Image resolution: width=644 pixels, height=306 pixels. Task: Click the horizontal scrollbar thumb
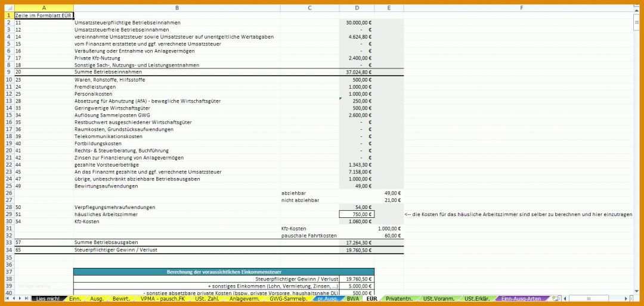pos(589,299)
